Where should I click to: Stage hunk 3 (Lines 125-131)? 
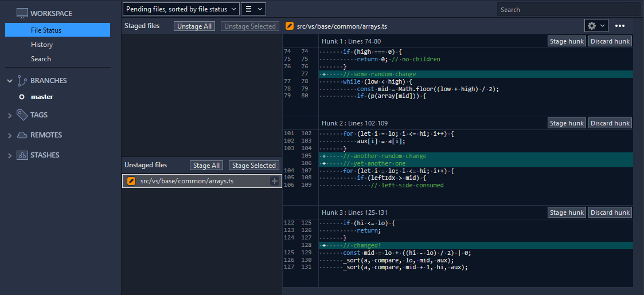567,213
